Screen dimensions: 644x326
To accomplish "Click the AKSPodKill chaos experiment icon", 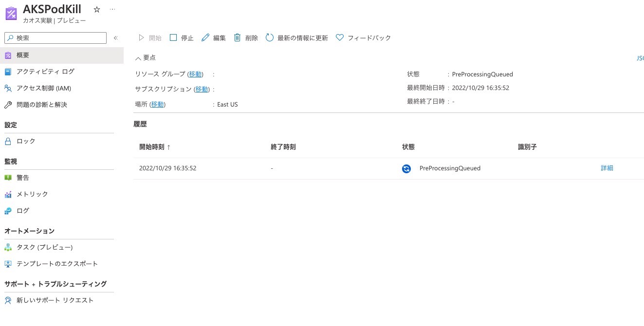I will pos(11,13).
